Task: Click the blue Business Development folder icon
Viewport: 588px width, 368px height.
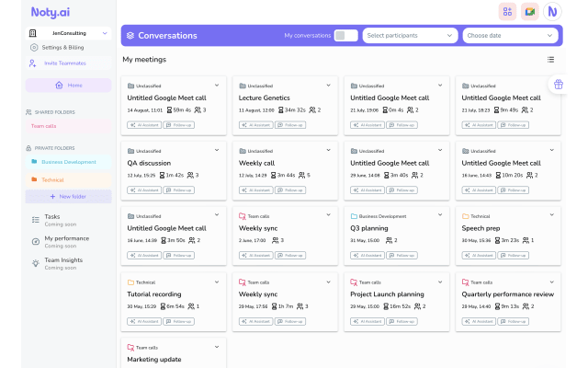Action: point(34,162)
